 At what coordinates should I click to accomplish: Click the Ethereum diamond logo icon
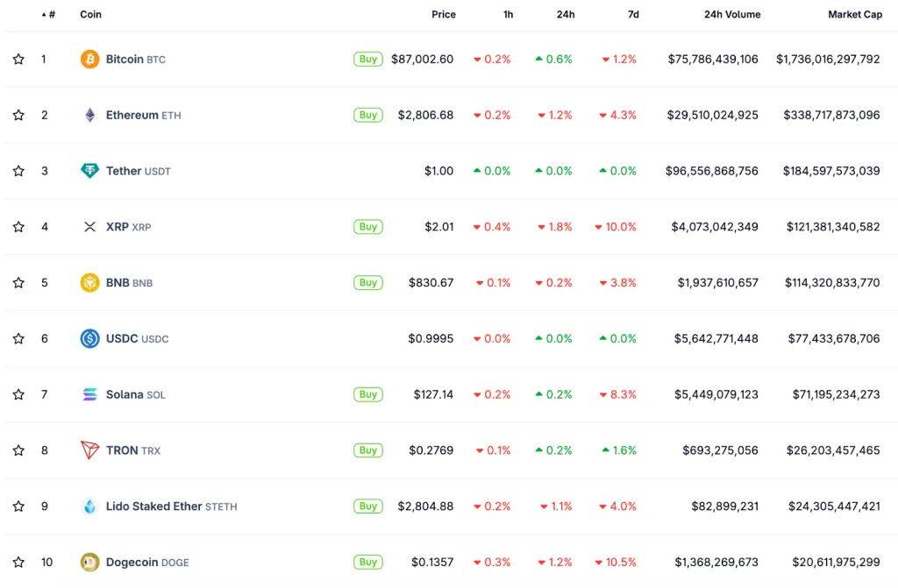point(89,115)
